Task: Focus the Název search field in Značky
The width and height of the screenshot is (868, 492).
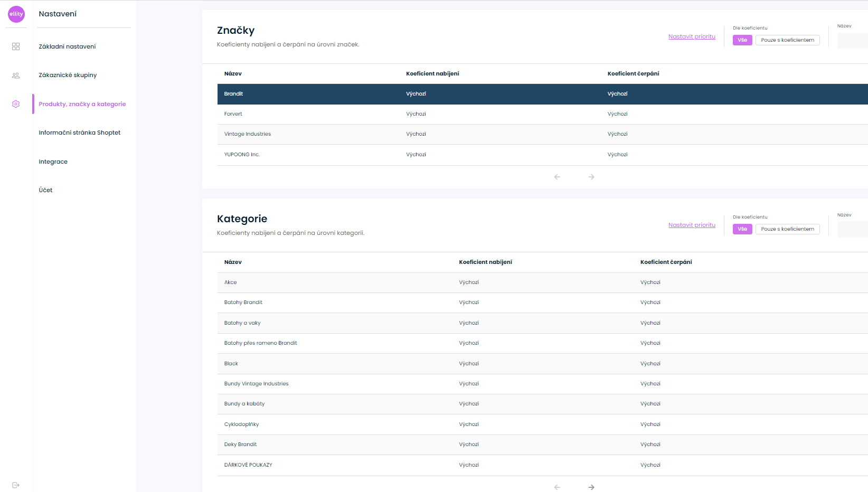Action: (x=853, y=41)
